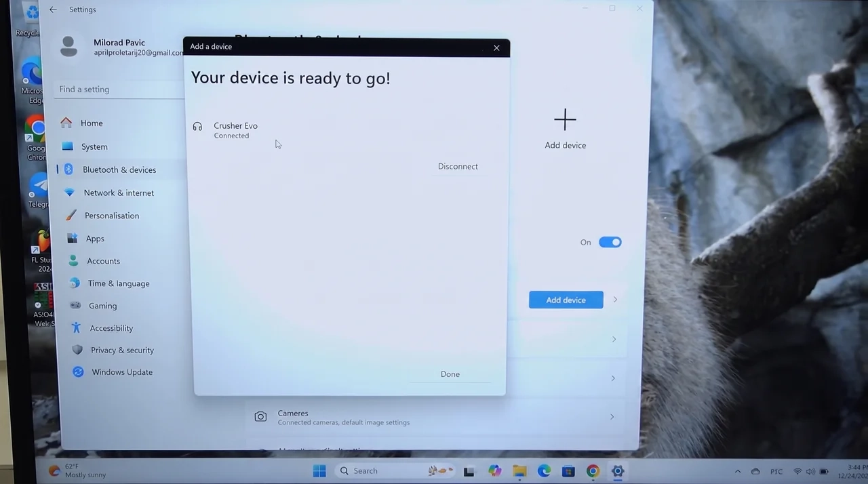Click the System monitor icon in the sidebar
The width and height of the screenshot is (868, 484).
coord(67,146)
